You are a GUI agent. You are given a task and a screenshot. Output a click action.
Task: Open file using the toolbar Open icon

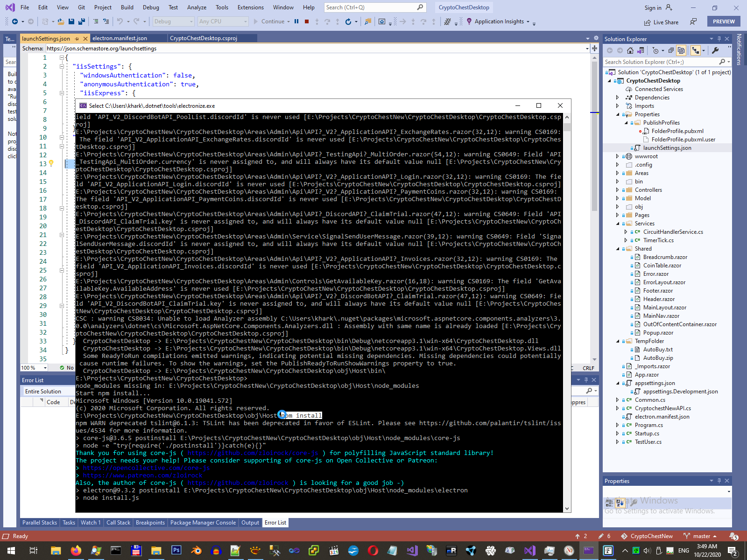pos(61,21)
